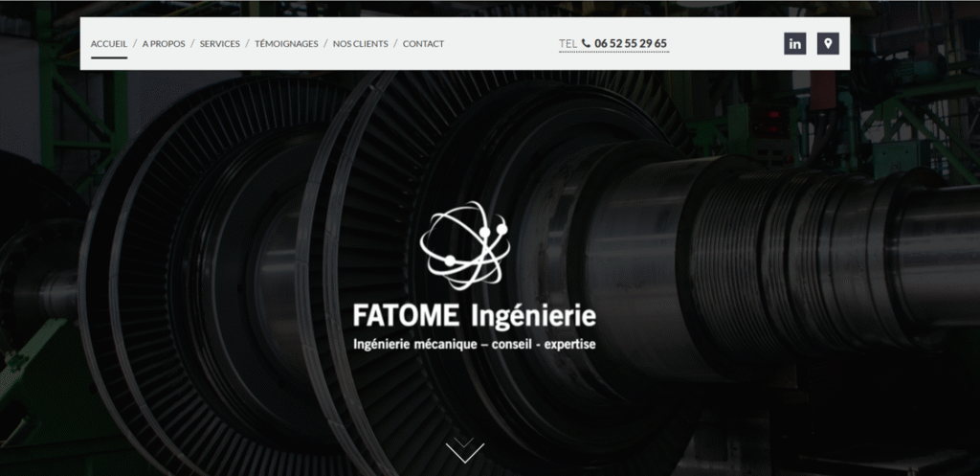The width and height of the screenshot is (980, 476).
Task: Click the underline beneath Accueil
Action: [x=109, y=57]
